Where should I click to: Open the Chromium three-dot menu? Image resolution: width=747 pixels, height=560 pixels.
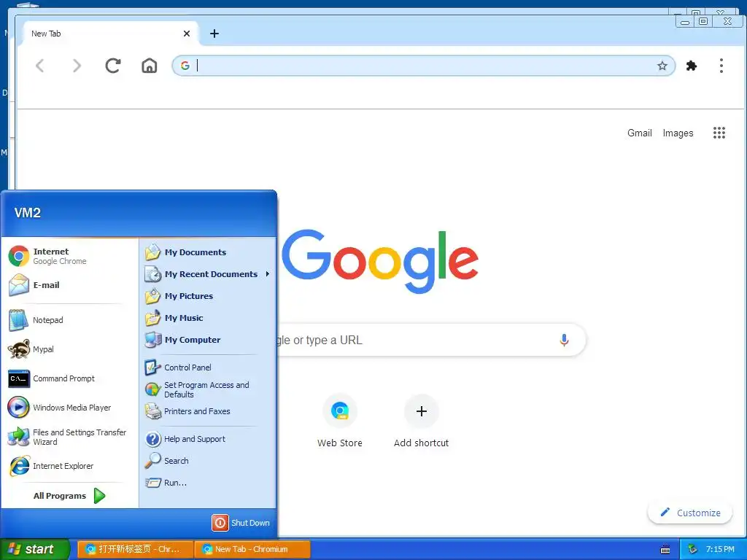click(721, 66)
